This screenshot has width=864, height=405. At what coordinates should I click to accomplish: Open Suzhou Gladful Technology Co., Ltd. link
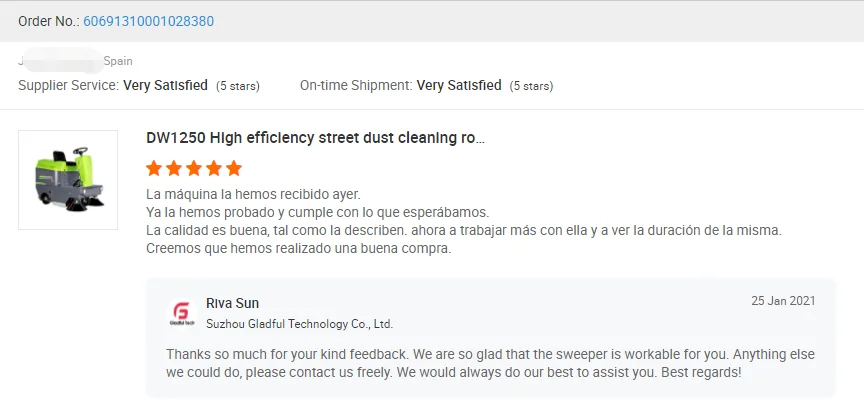tap(299, 324)
